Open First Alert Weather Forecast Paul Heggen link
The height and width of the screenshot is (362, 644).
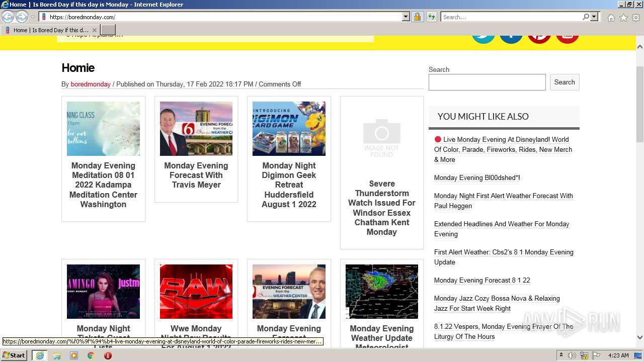coord(504,201)
